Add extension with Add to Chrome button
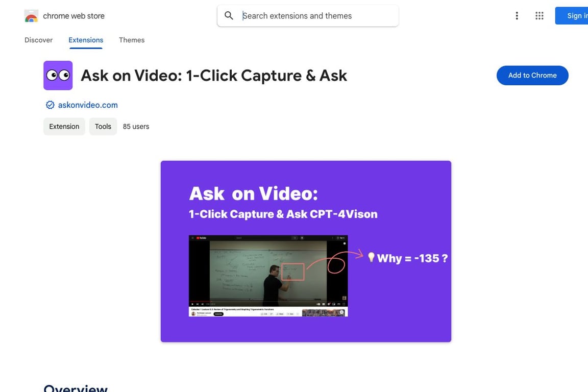Screen dimensions: 588x392 pyautogui.click(x=532, y=76)
